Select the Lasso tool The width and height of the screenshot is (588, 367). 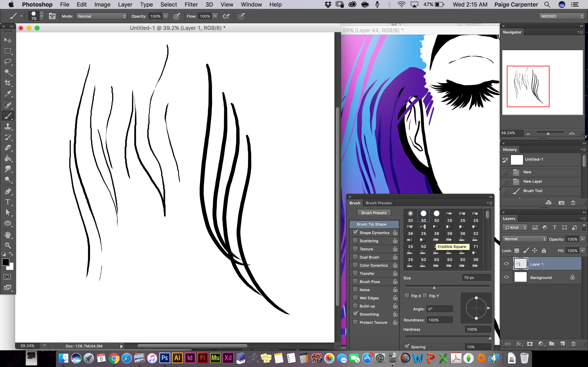[x=8, y=61]
